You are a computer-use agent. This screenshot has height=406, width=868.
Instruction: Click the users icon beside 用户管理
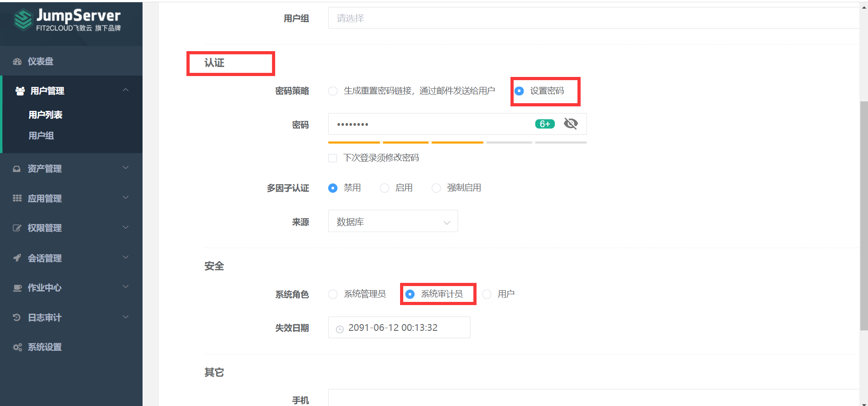click(x=20, y=91)
